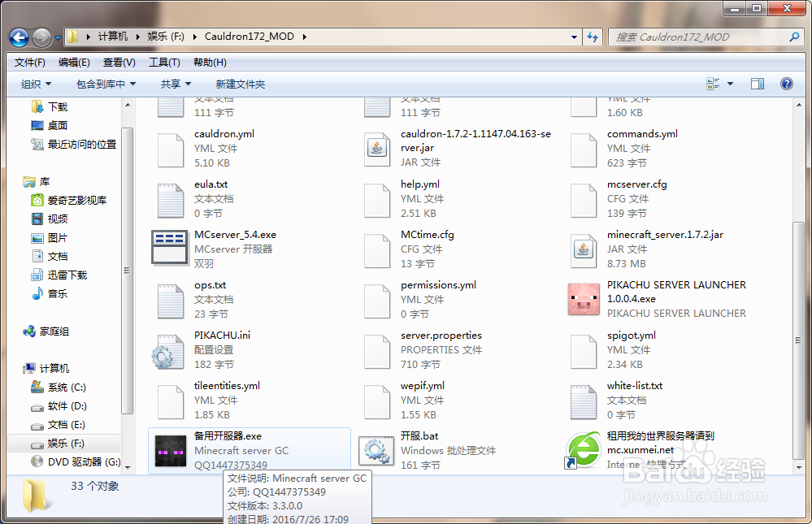Select the cauldron.yml file icon
Viewport: 812px width, 524px height.
pyautogui.click(x=171, y=149)
